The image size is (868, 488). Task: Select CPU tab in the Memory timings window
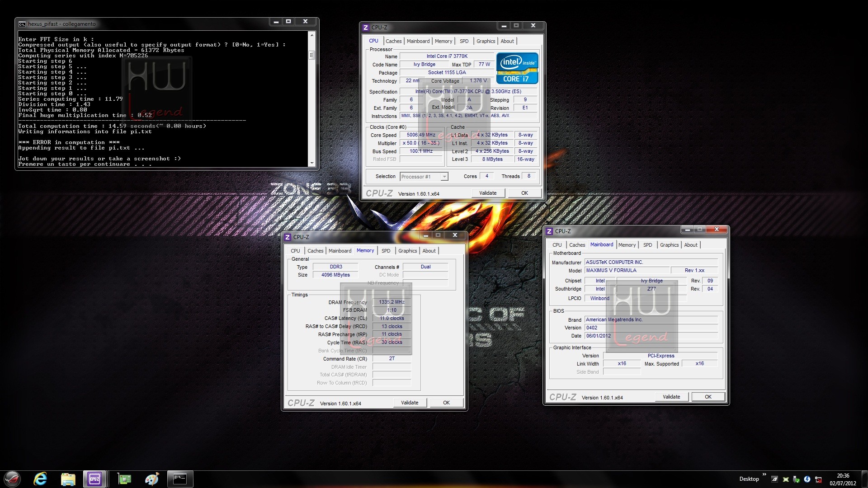tap(295, 251)
